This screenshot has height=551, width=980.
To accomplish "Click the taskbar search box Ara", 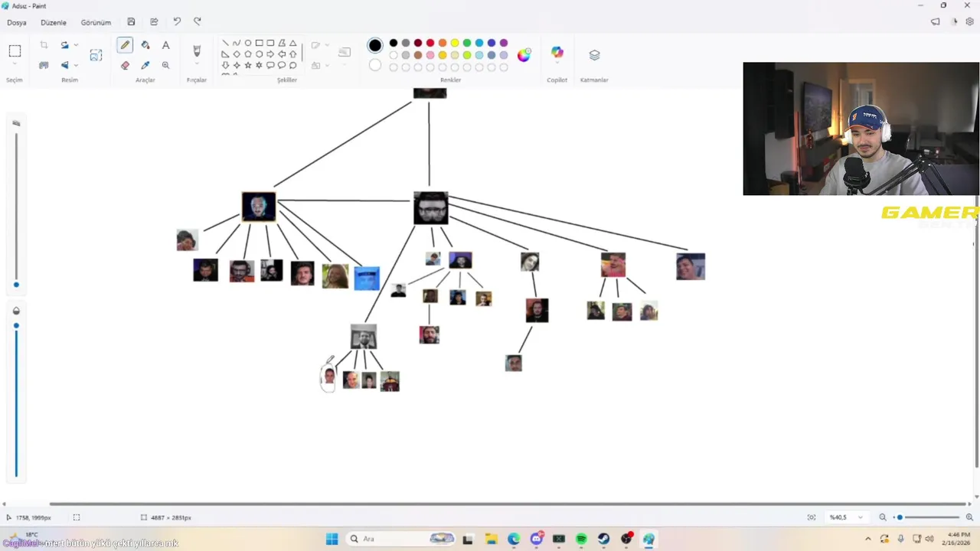I will click(401, 539).
